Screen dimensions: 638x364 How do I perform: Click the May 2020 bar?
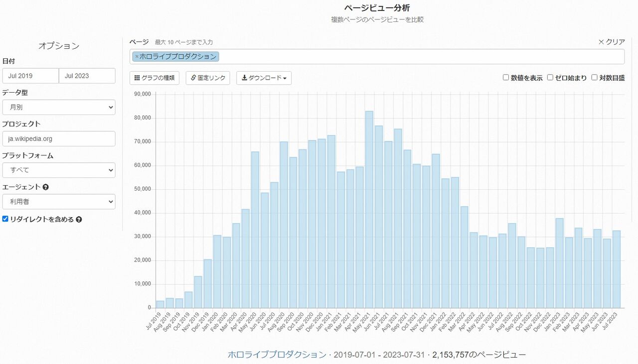255,230
